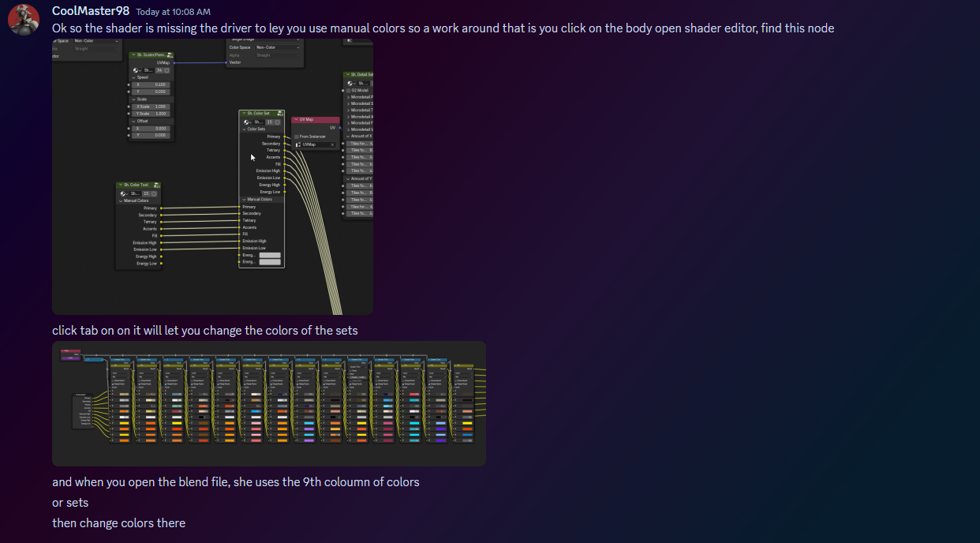The height and width of the screenshot is (543, 980).
Task: Click the node group icon on Sh. Color Set header
Action: 280,113
